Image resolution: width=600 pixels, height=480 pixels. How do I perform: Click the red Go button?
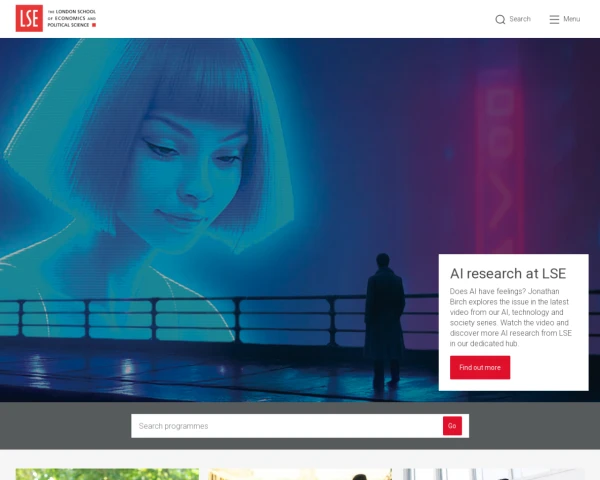point(452,426)
